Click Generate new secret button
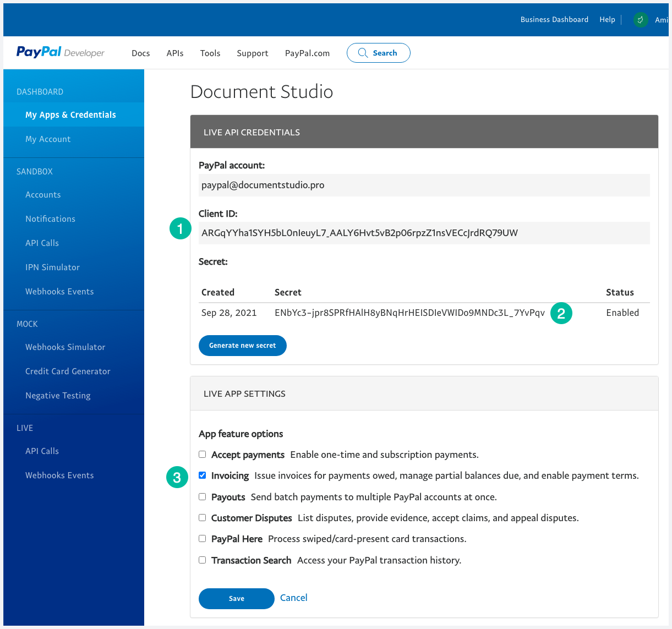This screenshot has height=629, width=672. point(243,346)
